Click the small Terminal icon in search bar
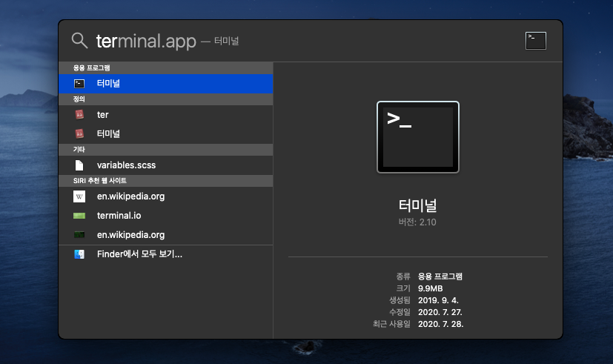Viewport: 613px width, 364px height. pos(536,41)
